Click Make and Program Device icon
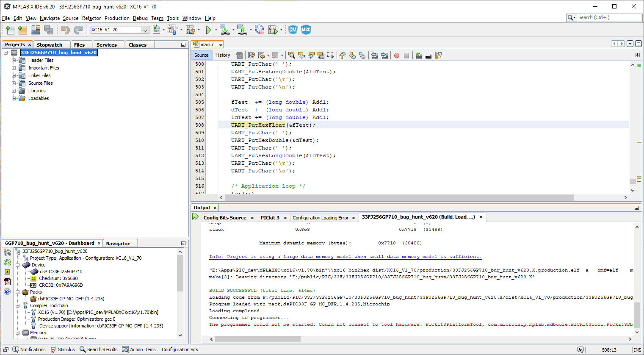Screen dimensions: 644x355 (224, 30)
